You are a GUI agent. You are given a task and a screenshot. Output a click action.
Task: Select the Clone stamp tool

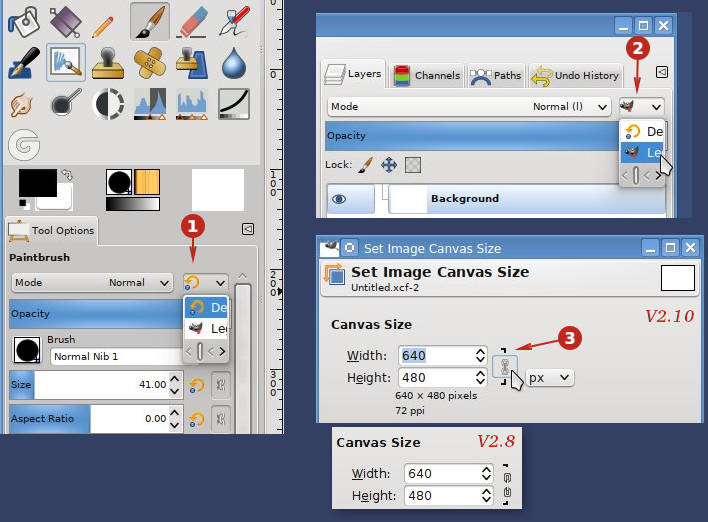107,63
